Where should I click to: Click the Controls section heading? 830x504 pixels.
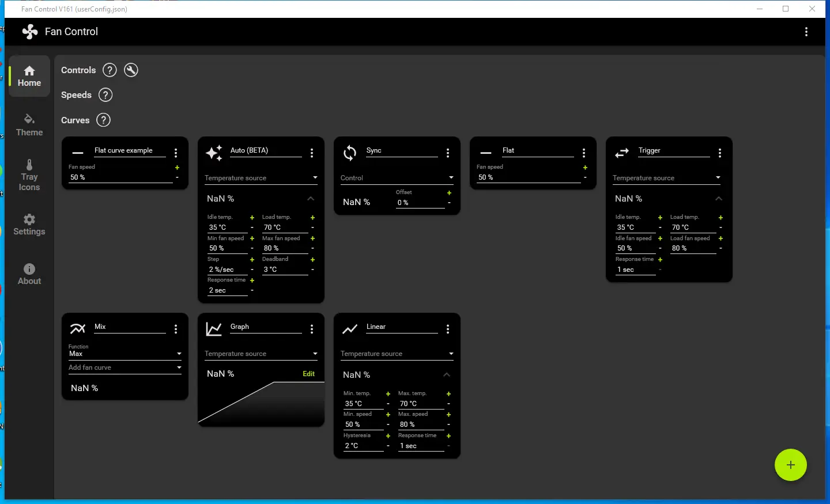pyautogui.click(x=78, y=70)
